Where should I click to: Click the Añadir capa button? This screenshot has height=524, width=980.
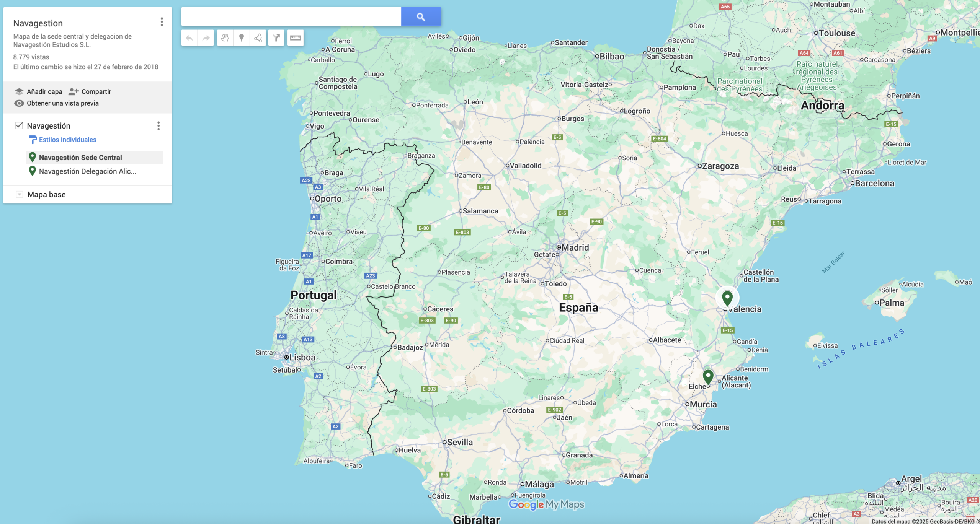(x=39, y=91)
